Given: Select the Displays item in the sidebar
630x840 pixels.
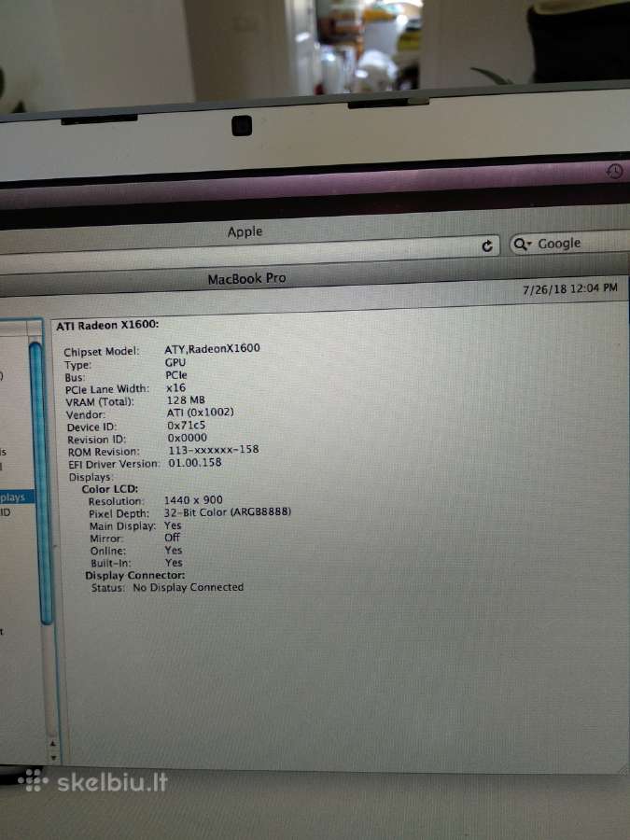Looking at the screenshot, I should coord(15,497).
